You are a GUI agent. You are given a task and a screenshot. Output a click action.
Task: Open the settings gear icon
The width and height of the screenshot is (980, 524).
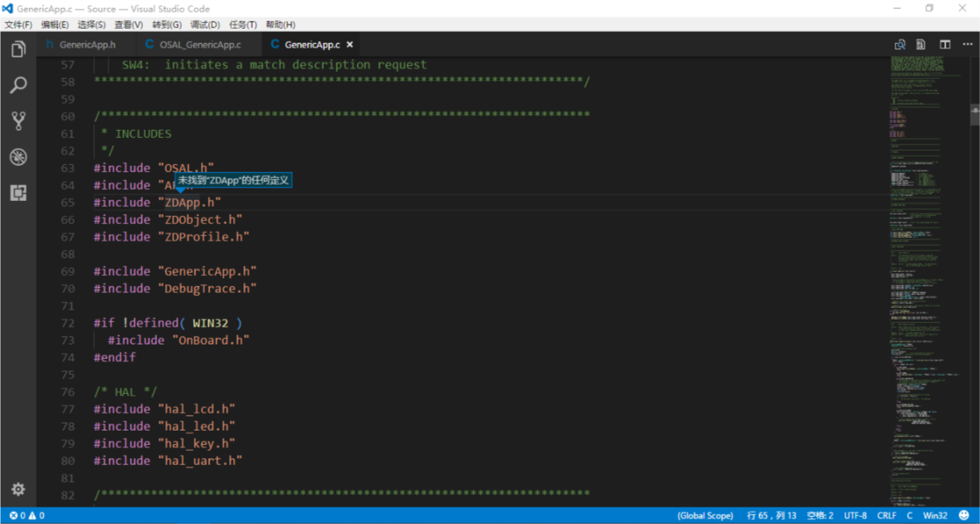coord(18,489)
